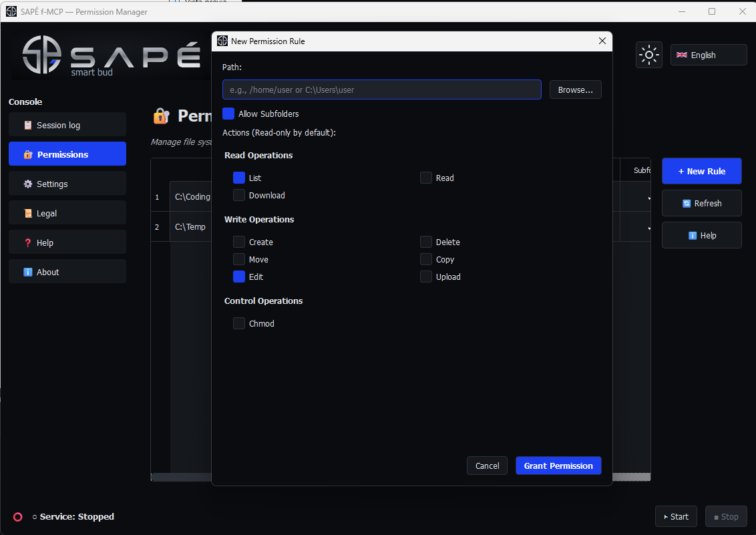Toggle the light/dark theme sun icon
This screenshot has height=535, width=756.
(649, 55)
